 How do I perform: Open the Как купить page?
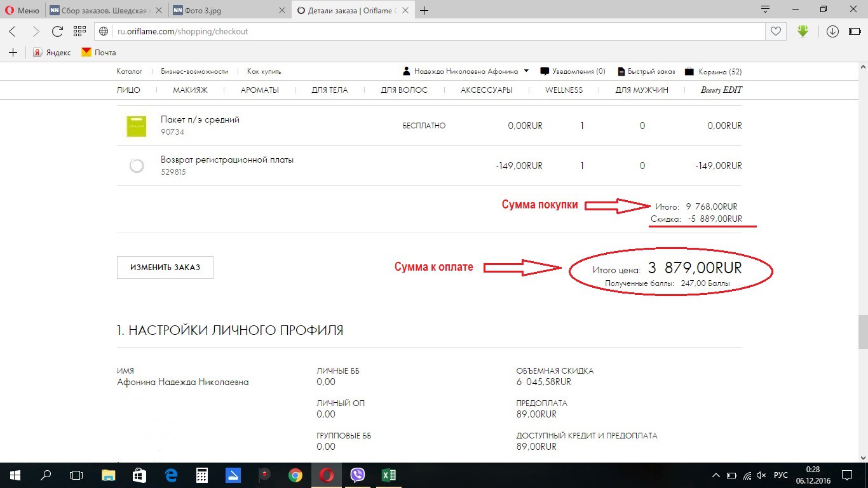tap(264, 72)
